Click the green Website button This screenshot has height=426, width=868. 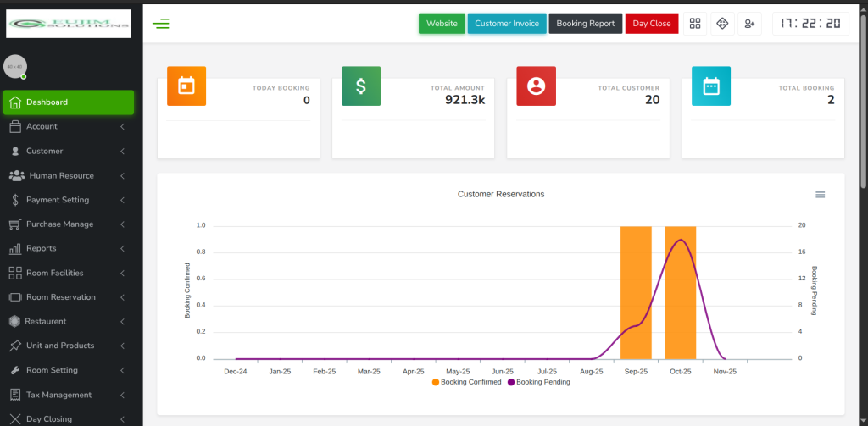[442, 24]
